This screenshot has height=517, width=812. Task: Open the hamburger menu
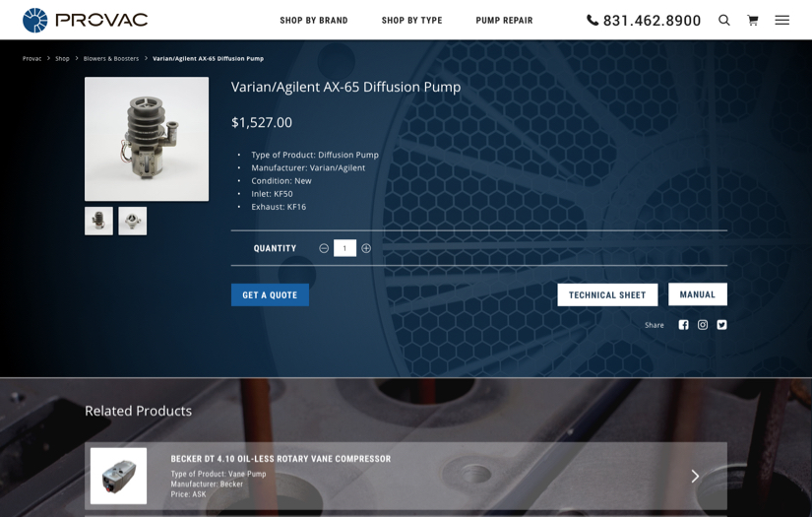click(x=781, y=21)
